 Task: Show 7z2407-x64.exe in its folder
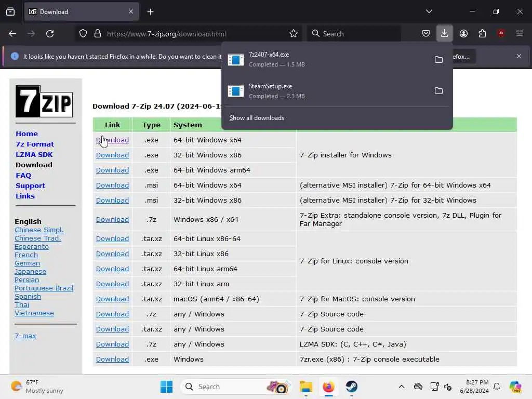click(x=438, y=59)
